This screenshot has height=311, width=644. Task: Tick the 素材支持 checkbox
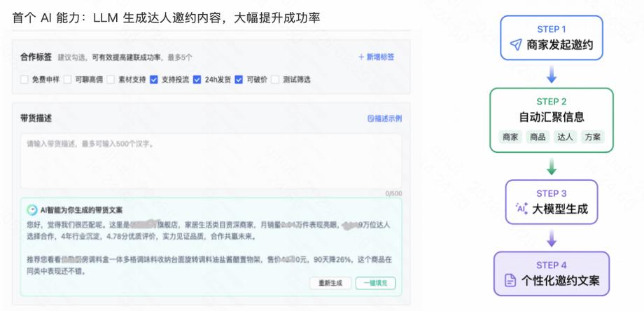click(111, 80)
